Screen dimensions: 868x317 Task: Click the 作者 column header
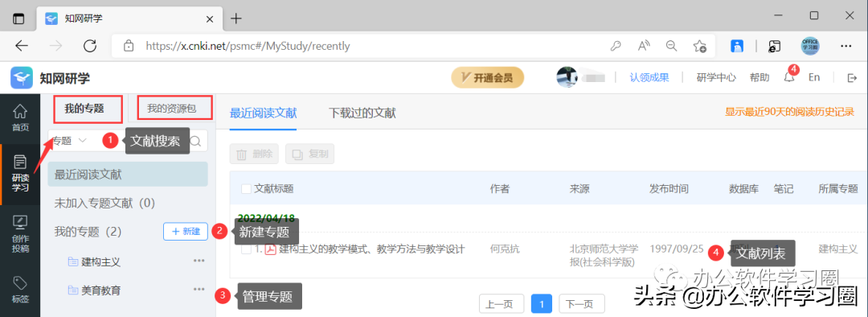coord(499,189)
